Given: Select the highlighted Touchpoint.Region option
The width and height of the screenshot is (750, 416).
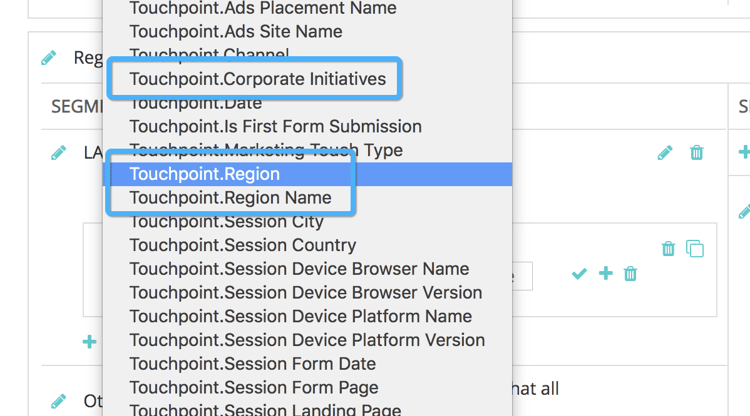Looking at the screenshot, I should click(x=205, y=174).
